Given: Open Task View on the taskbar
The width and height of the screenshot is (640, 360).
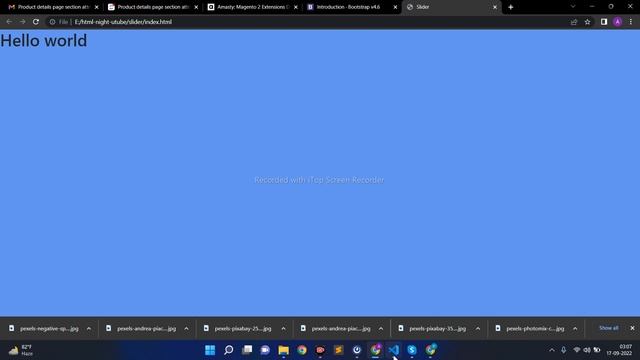Looking at the screenshot, I should coord(247,350).
